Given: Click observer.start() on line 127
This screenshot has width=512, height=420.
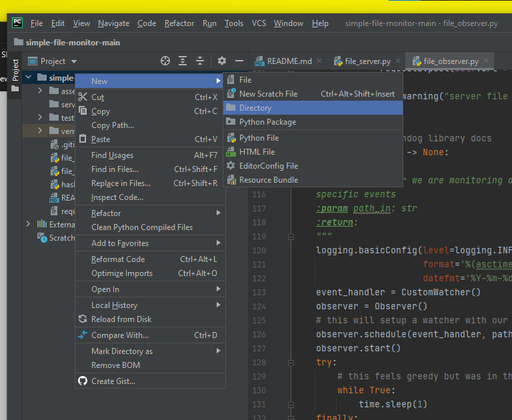Looking at the screenshot, I should click(358, 348).
